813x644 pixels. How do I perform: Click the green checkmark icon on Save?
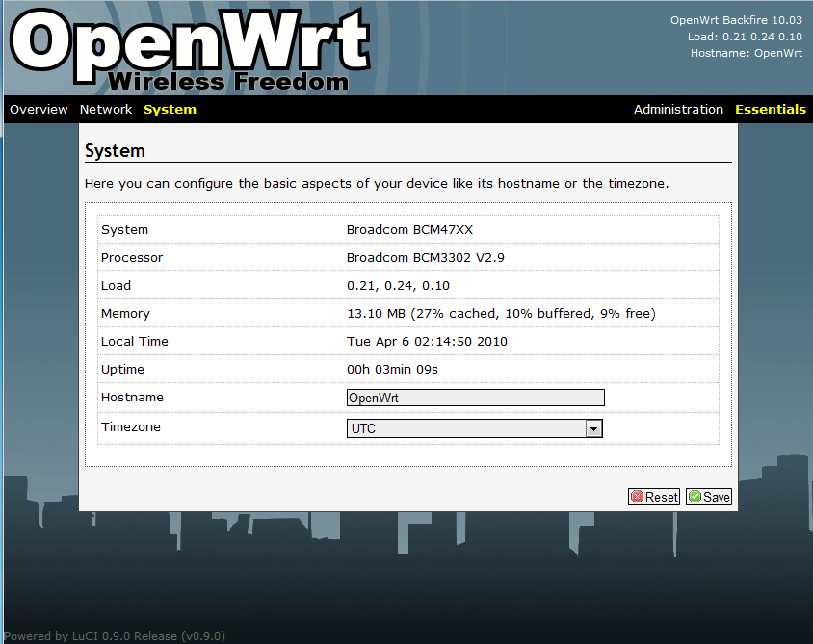(x=695, y=498)
